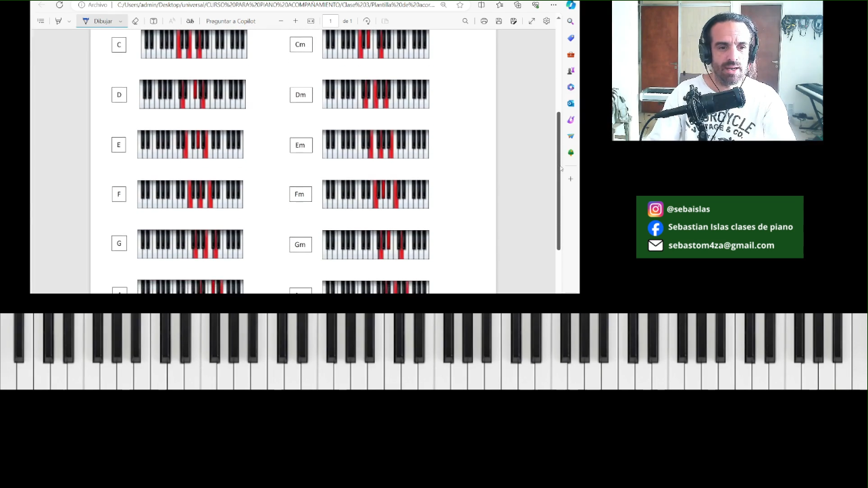Click Preguntar a Copilot
The width and height of the screenshot is (868, 488).
click(230, 21)
